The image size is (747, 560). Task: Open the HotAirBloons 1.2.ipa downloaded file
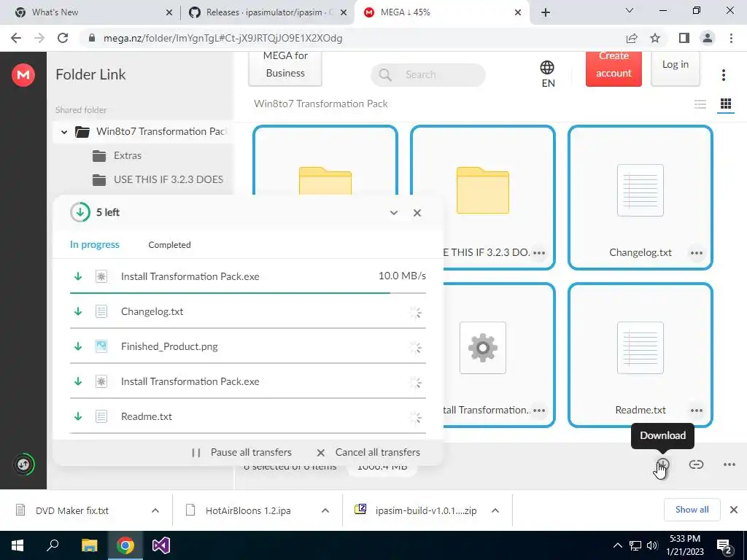tap(248, 510)
